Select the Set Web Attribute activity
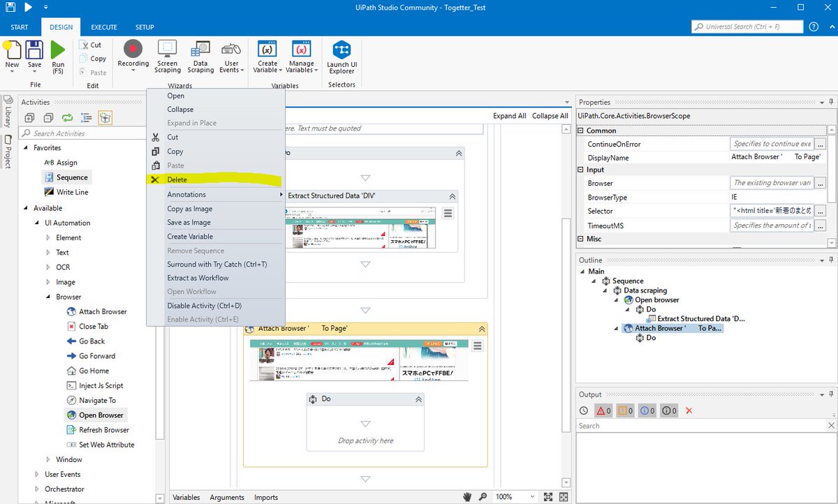838x504 pixels. [x=101, y=445]
